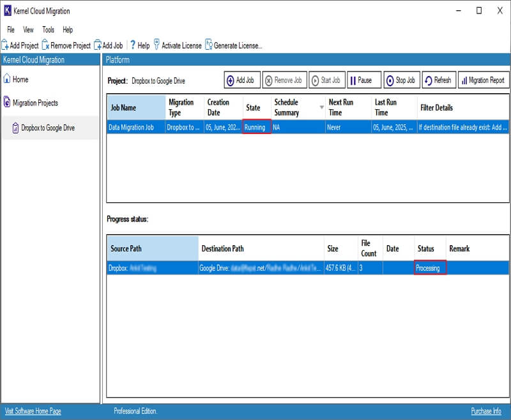Click the Generate License icon
Screen dimensions: 511x420
[209, 45]
